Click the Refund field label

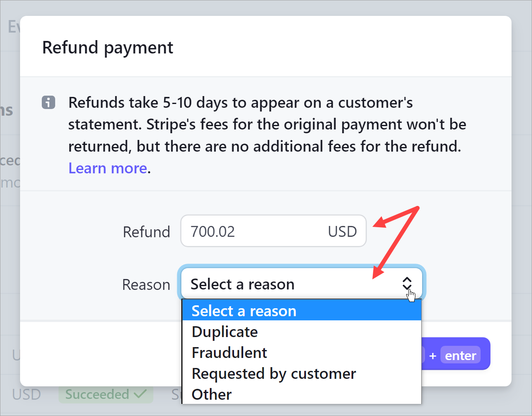tap(146, 232)
